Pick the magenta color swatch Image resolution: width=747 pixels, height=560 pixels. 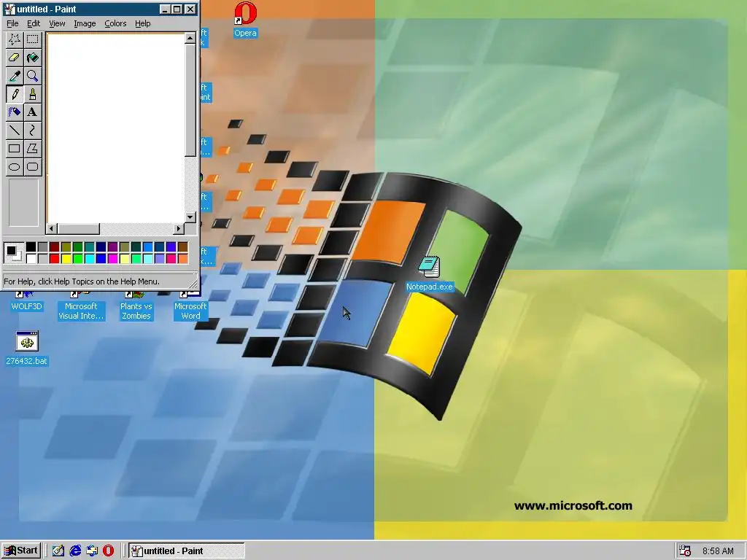pos(112,259)
